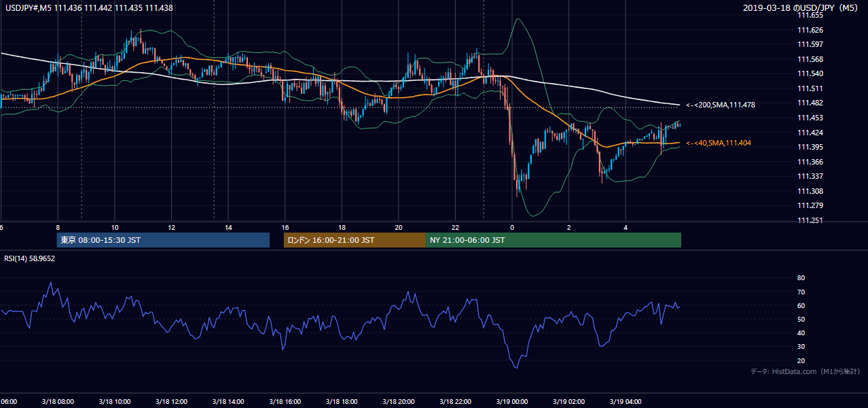Viewport: 868px width, 408px height.
Task: Click the 3/19 00:00 time label
Action: [511, 401]
